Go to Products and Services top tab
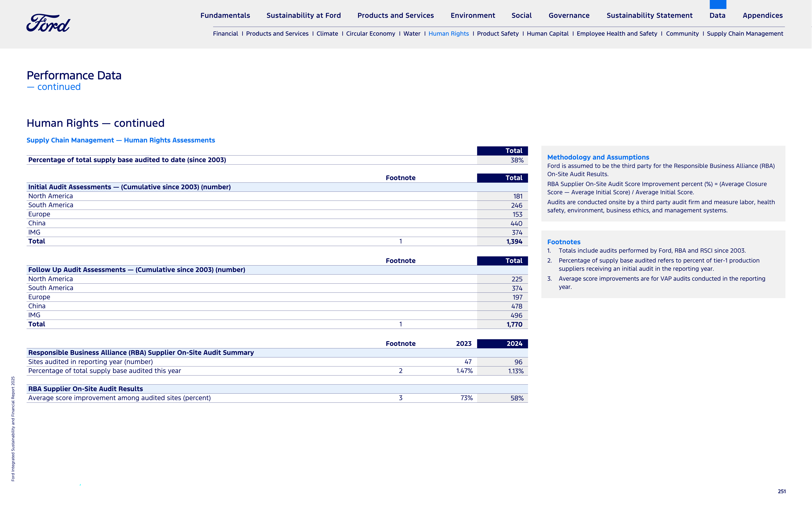 click(395, 15)
